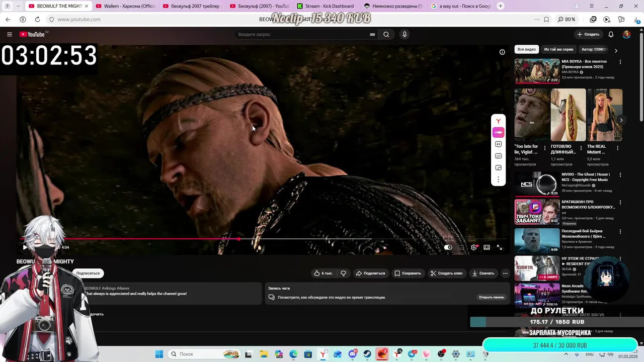This screenshot has height=362, width=644.
Task: Select the Из той же серии chip
Action: (558, 49)
